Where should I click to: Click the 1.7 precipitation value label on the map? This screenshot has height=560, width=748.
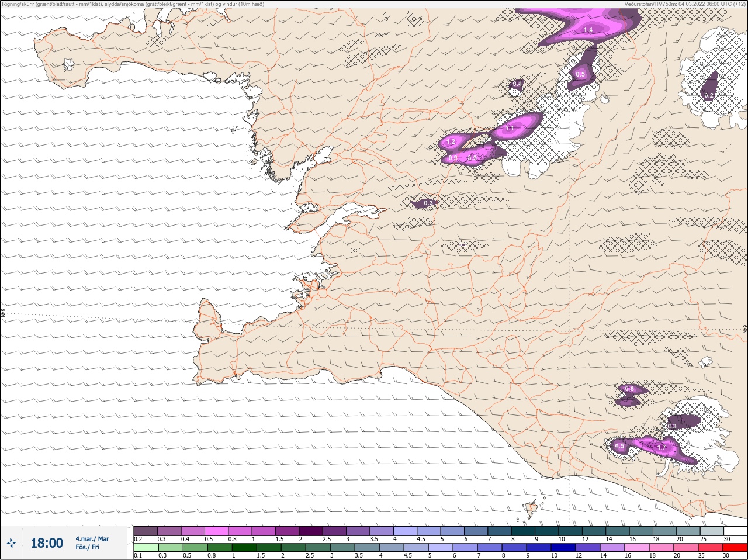click(662, 447)
